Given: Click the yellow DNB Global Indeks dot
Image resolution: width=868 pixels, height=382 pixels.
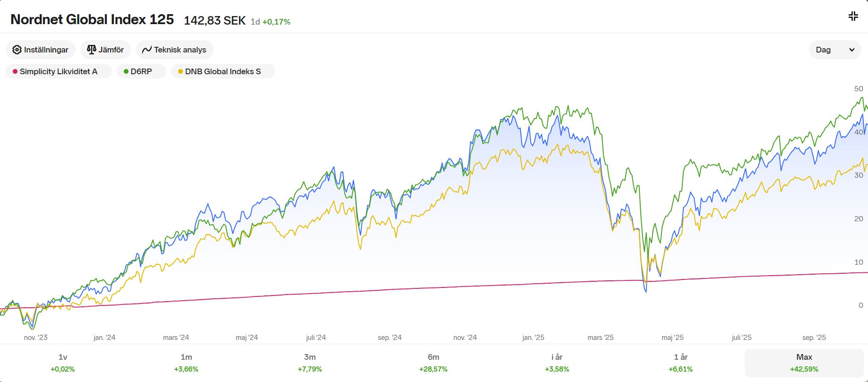Looking at the screenshot, I should click(x=180, y=71).
